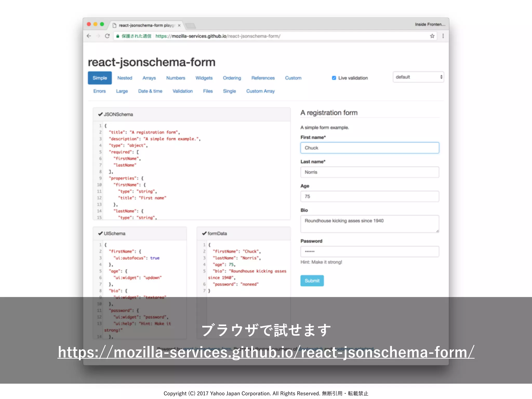Screen dimensions: 532x399
Task: Open the Chrome three-dot menu
Action: point(443,36)
